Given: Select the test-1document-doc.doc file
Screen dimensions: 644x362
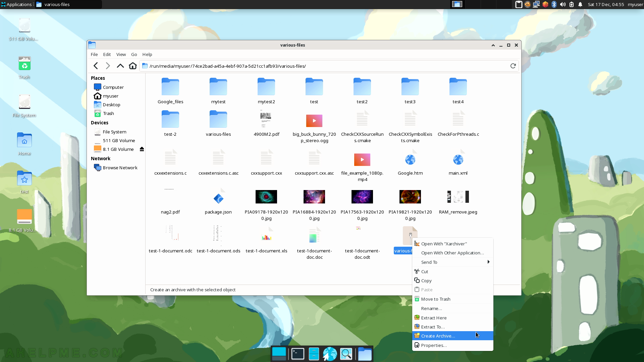Looking at the screenshot, I should click(x=314, y=243).
